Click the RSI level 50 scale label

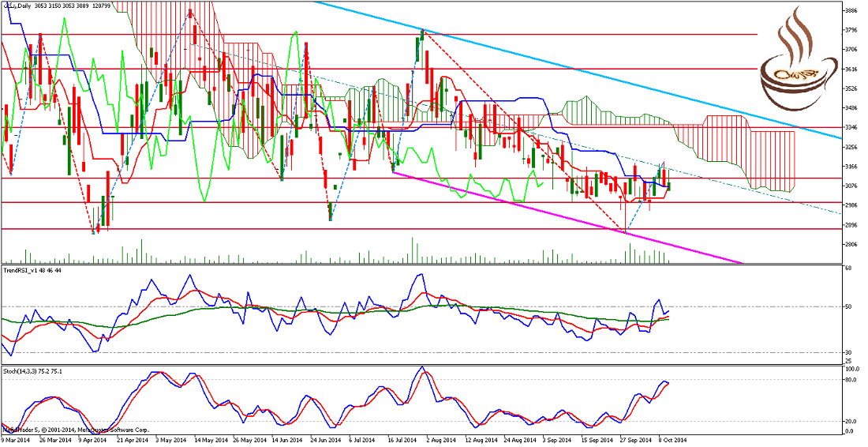pyautogui.click(x=847, y=306)
